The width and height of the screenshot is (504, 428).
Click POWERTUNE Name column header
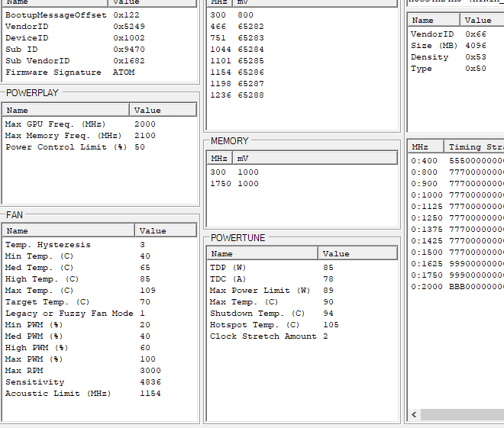point(263,253)
